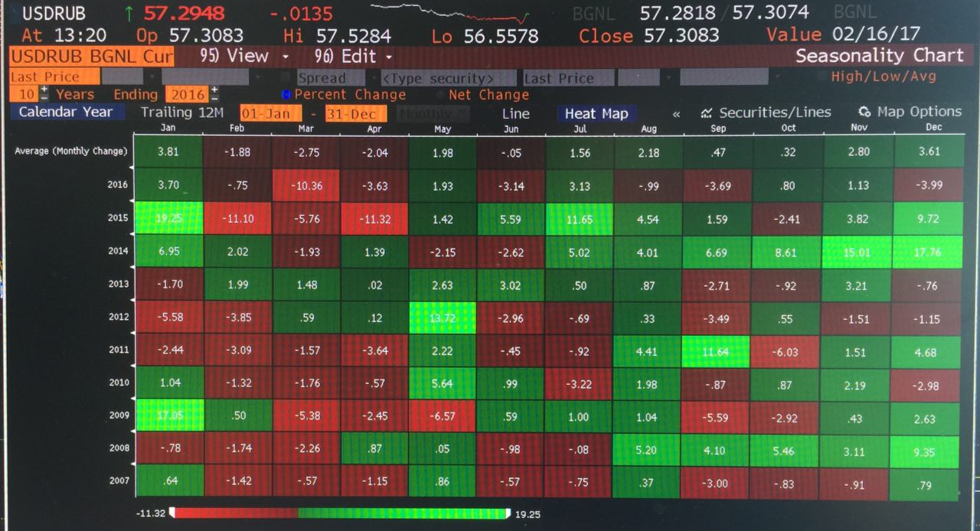
Task: Click the 17.05 cell for Jan 2009
Action: click(168, 416)
